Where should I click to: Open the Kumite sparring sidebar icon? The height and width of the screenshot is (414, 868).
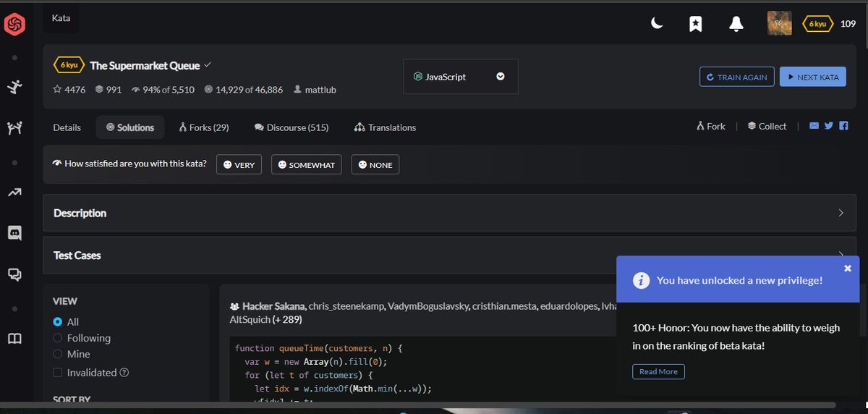(14, 129)
